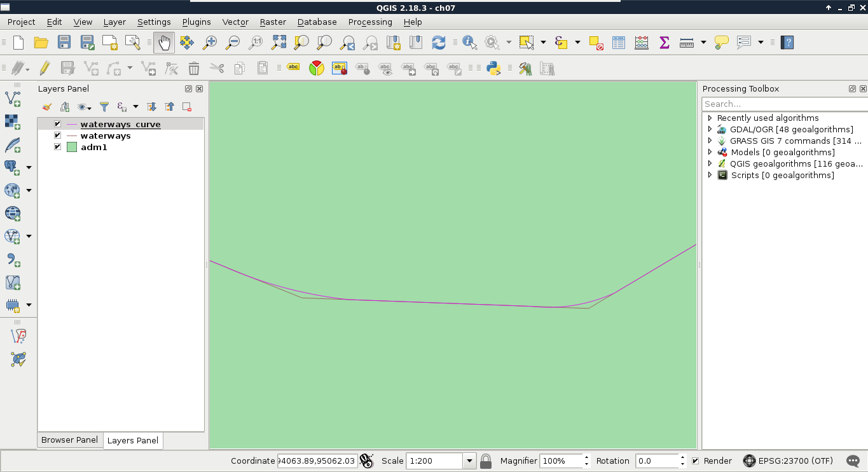Open the Identify Features tool
The width and height of the screenshot is (868, 472).
(x=469, y=43)
